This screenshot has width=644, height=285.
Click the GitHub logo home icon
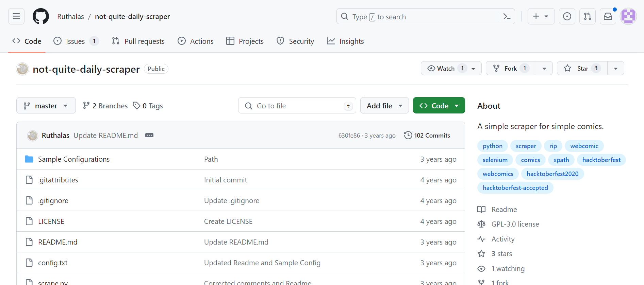click(41, 16)
